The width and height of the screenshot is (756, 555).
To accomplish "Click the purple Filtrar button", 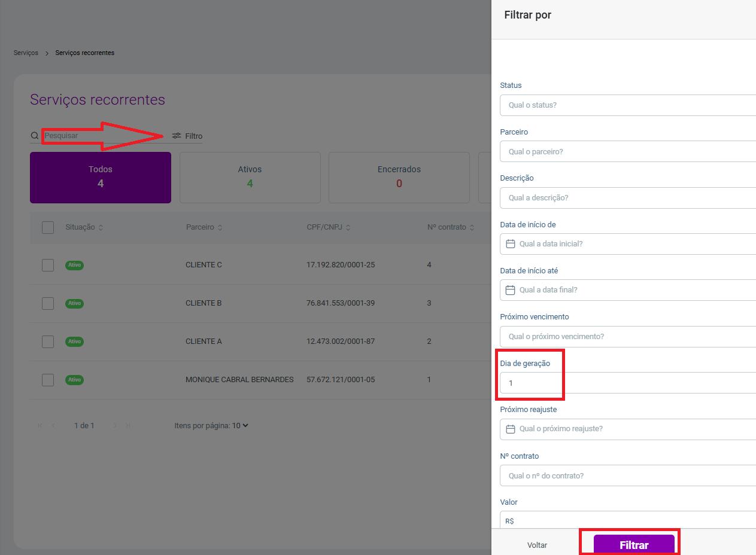I will tap(634, 545).
